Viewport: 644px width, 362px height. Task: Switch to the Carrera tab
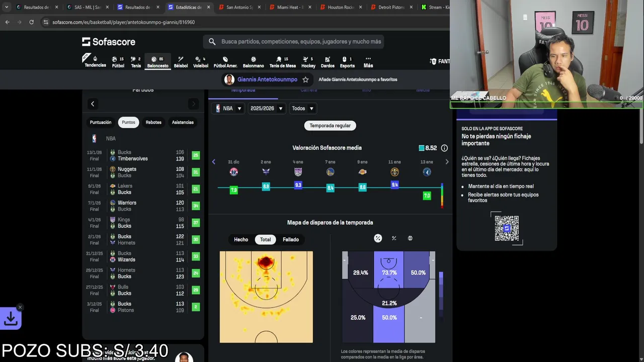(x=309, y=91)
